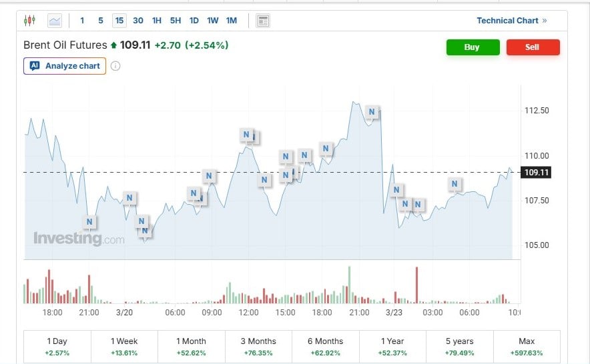Select the 15 minute interval
The height and width of the screenshot is (364, 590).
click(119, 21)
